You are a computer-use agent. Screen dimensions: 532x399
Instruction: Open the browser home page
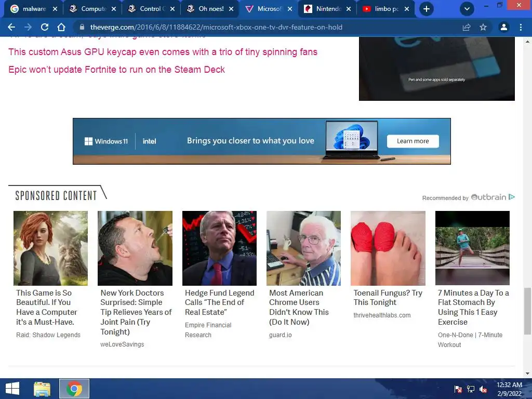point(61,27)
